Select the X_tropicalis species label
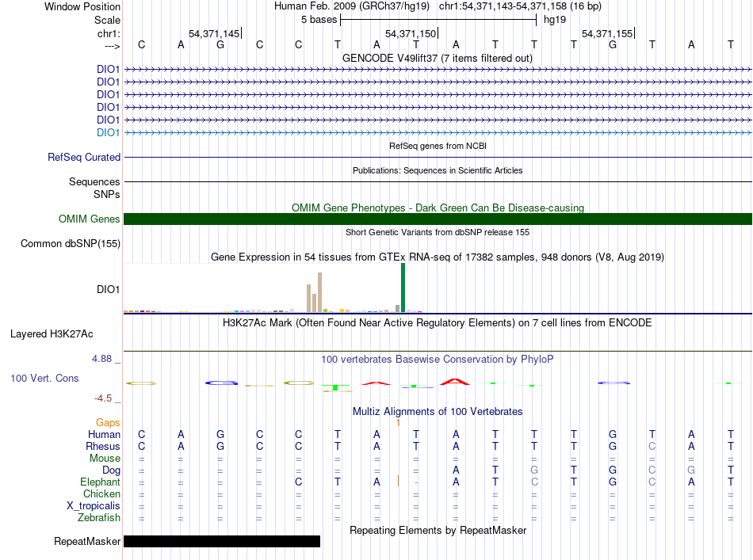 [94, 506]
